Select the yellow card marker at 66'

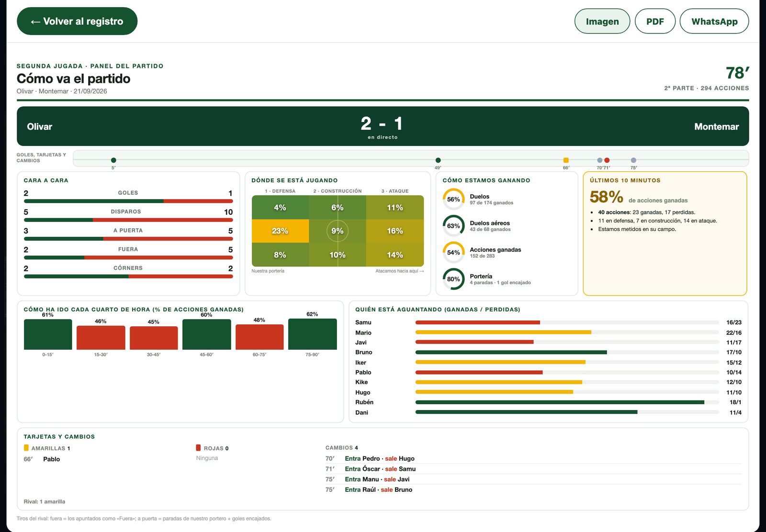point(566,160)
